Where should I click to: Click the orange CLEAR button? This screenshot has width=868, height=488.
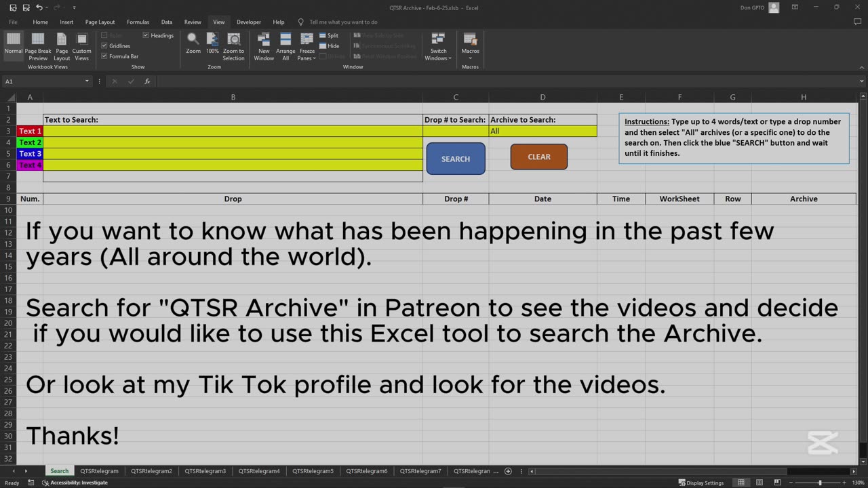(x=539, y=157)
